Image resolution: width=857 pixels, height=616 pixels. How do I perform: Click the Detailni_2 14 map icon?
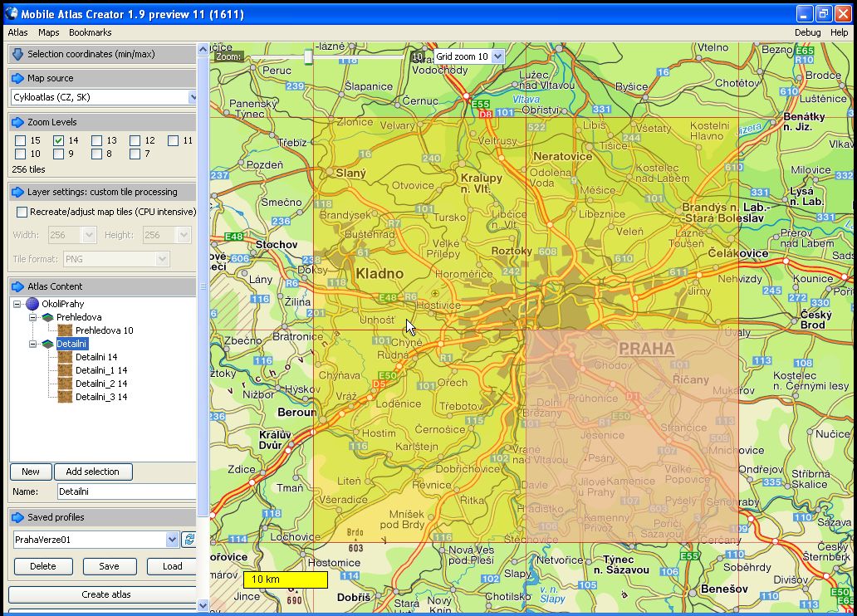(x=65, y=384)
